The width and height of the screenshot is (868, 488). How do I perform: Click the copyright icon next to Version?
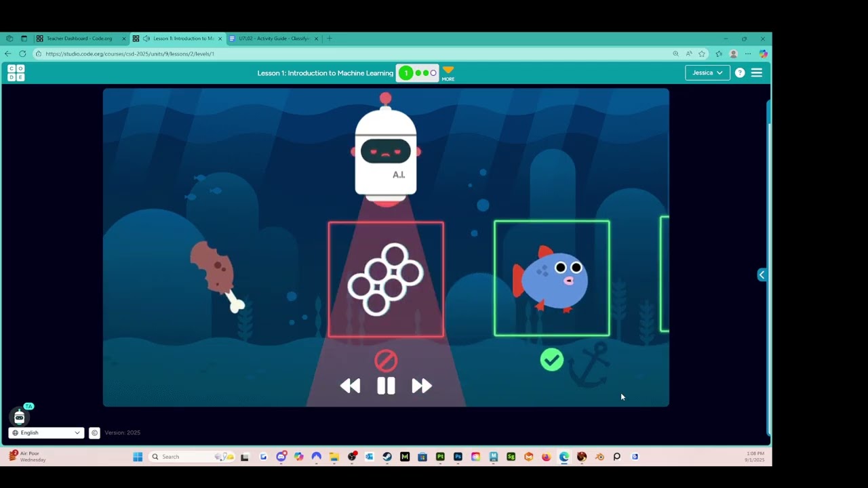point(94,432)
